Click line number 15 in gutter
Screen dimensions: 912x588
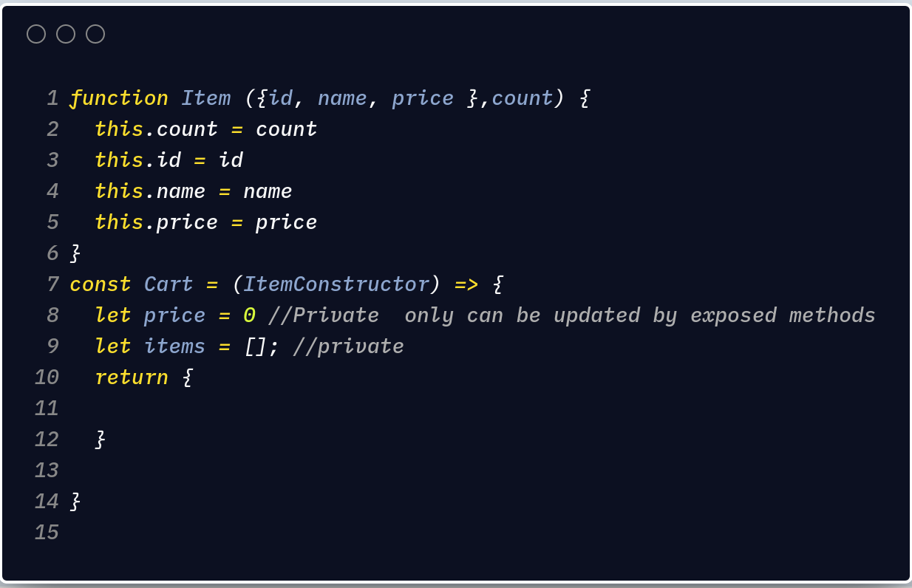[47, 533]
